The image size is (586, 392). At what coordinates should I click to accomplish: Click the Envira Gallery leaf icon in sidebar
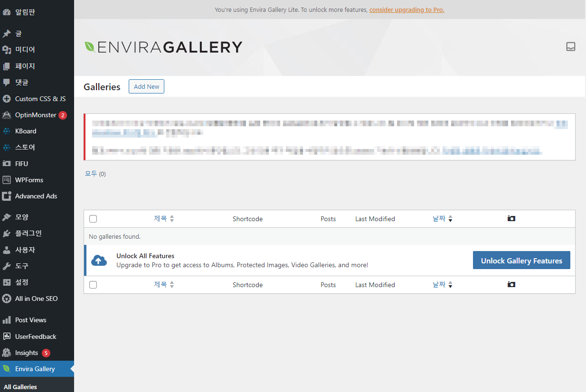(x=7, y=369)
